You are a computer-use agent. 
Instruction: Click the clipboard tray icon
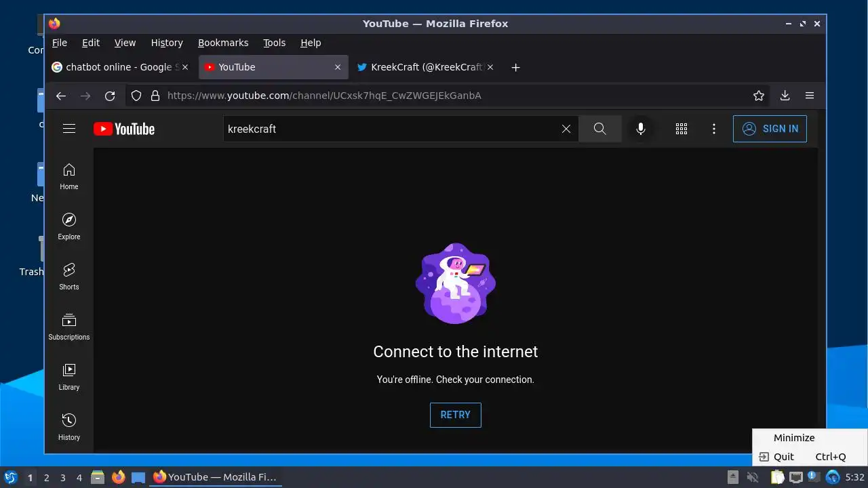click(x=777, y=477)
